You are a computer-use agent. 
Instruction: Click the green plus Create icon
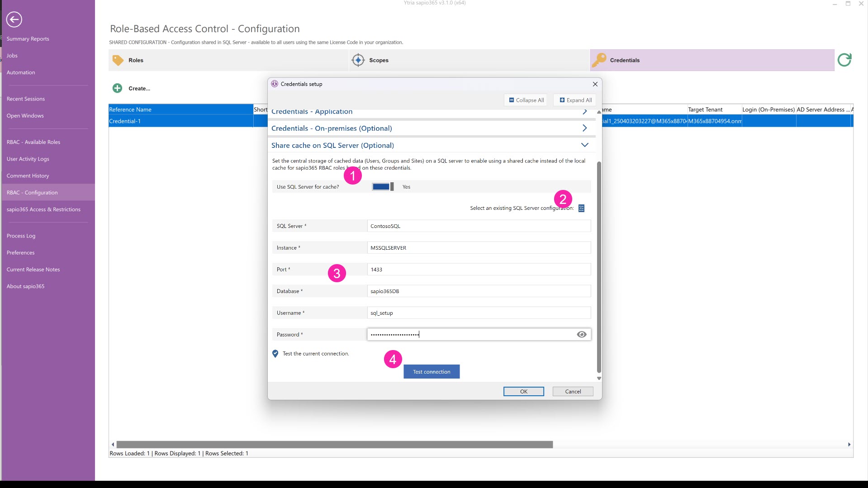(x=117, y=88)
